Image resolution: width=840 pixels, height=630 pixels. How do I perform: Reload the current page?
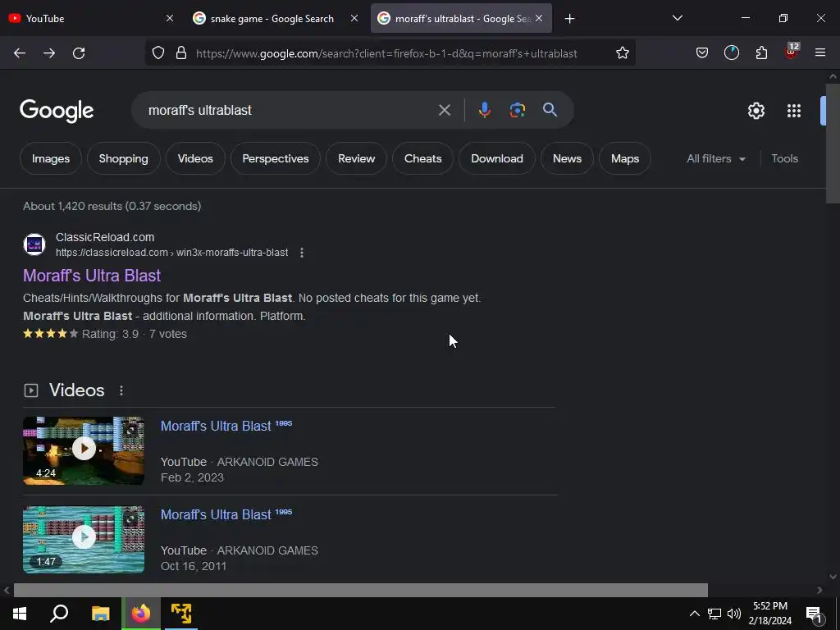(x=79, y=53)
